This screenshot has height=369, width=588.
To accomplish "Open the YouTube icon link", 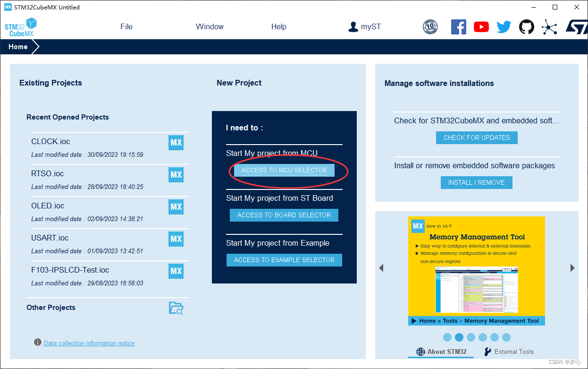I will pos(481,27).
